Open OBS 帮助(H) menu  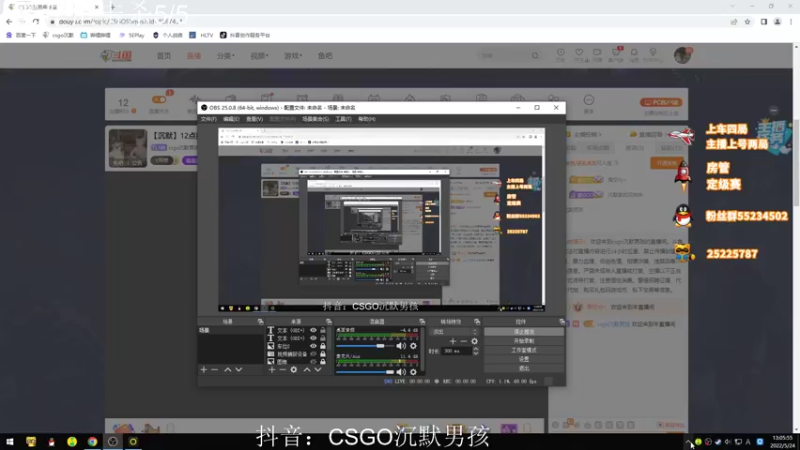366,119
